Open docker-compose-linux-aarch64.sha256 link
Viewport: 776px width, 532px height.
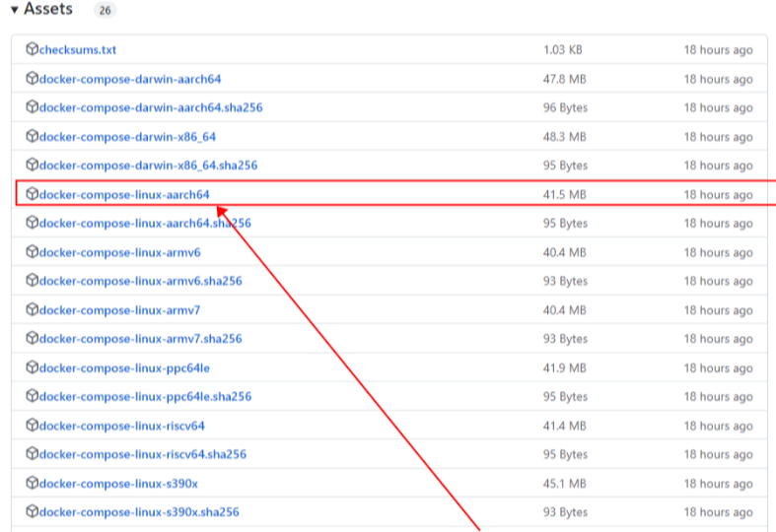click(145, 224)
